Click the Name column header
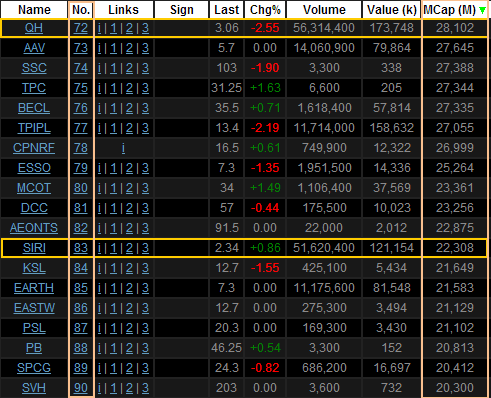 point(34,10)
